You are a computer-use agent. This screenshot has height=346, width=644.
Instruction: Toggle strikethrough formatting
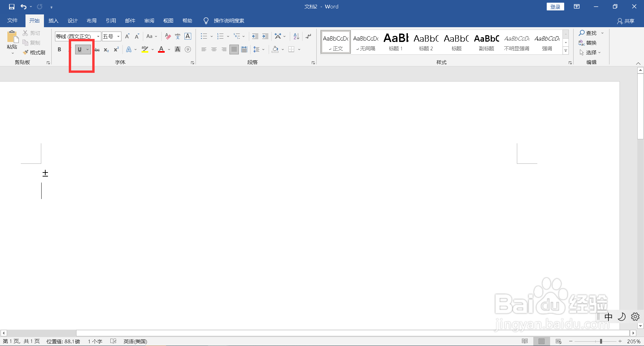click(97, 50)
